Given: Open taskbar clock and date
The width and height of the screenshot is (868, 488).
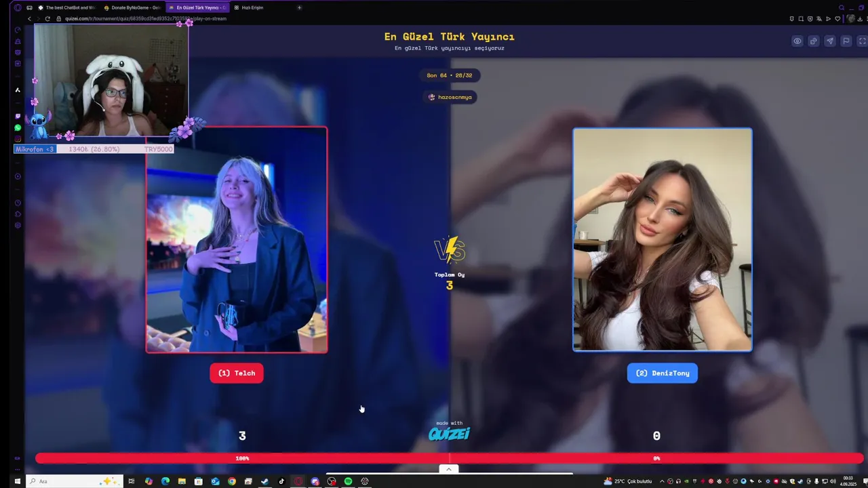Looking at the screenshot, I should click(848, 481).
